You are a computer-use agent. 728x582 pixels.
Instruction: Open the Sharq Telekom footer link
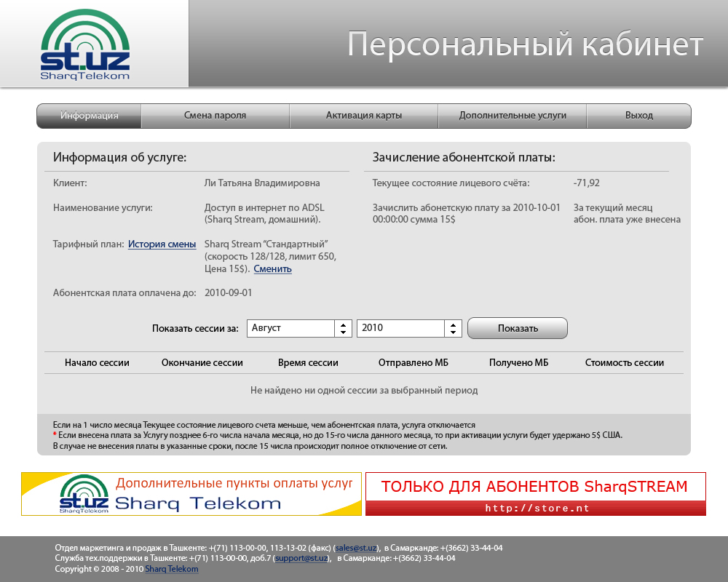171,569
